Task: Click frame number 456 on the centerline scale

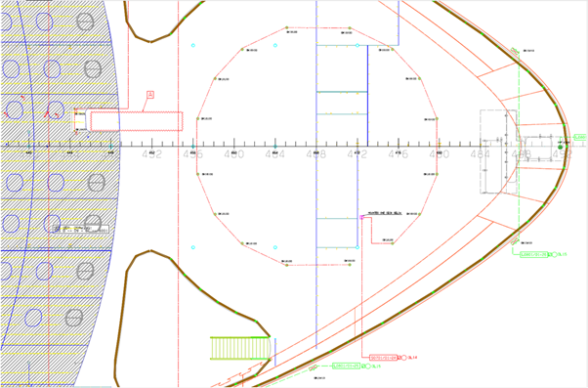Action: pyautogui.click(x=192, y=154)
